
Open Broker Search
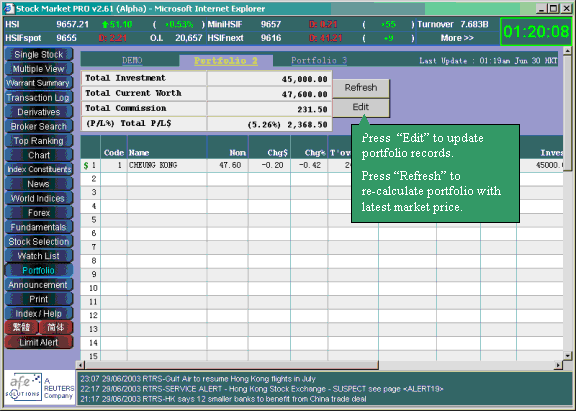coord(39,126)
